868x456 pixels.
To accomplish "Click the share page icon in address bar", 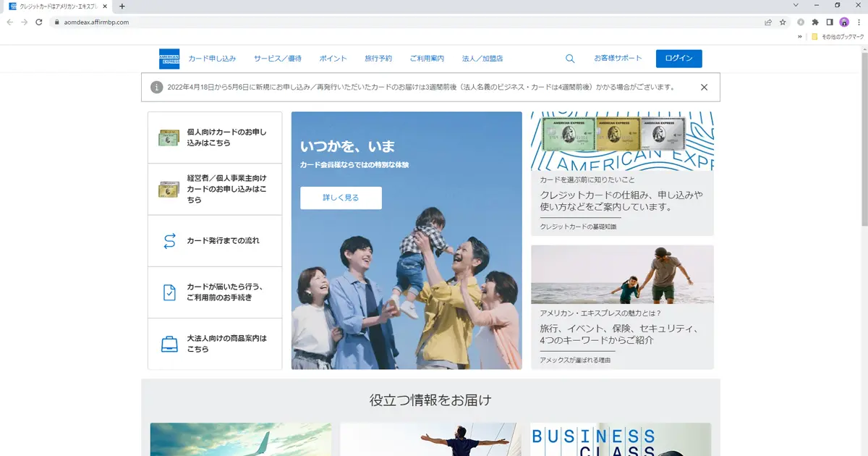I will pyautogui.click(x=768, y=22).
